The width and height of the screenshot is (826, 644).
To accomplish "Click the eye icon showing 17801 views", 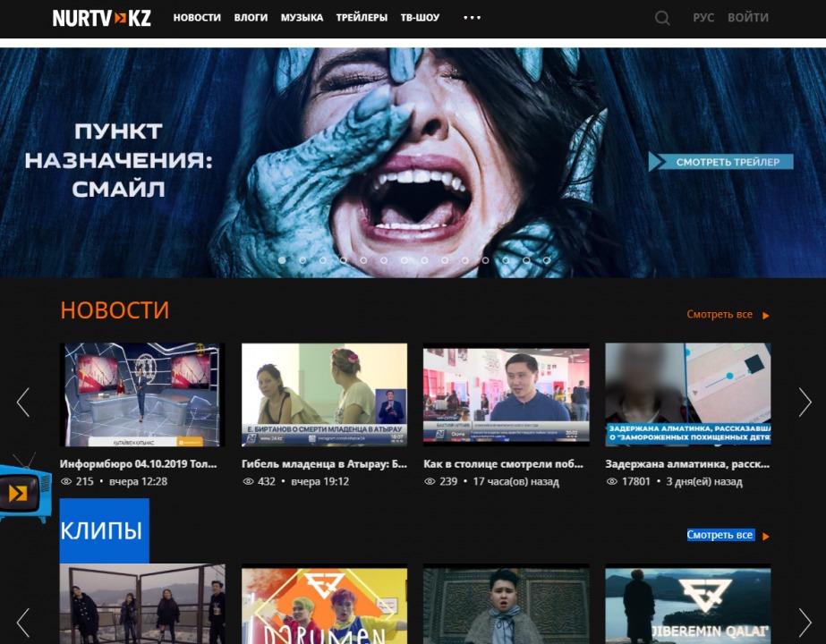I will pyautogui.click(x=611, y=481).
